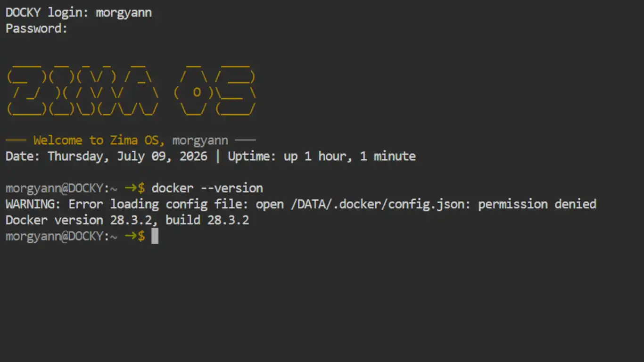Click the gray morgyann name in welcome banner
Screen dimensions: 644x362
[x=200, y=140]
